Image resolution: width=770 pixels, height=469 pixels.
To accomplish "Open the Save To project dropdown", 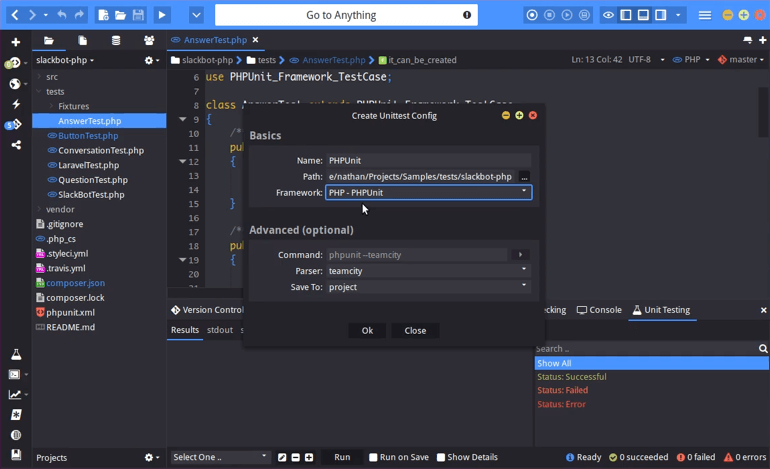I will pos(429,287).
